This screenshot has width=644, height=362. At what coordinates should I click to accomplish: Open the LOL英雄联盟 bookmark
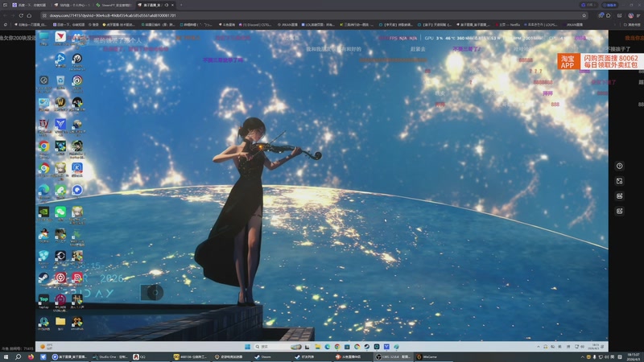pos(318,25)
